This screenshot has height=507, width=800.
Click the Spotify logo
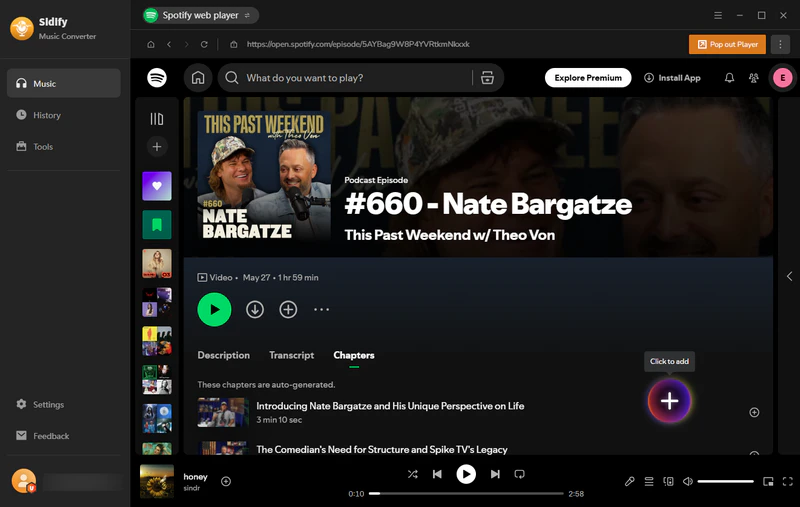click(157, 78)
